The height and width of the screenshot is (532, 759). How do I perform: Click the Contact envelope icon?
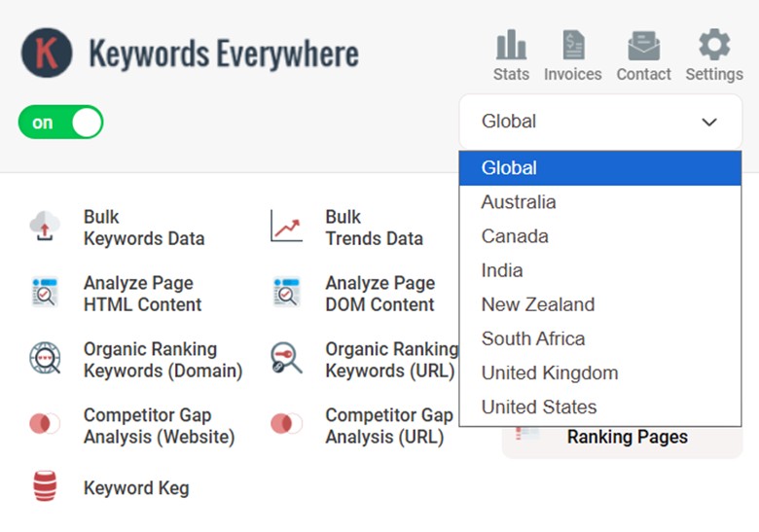(643, 45)
